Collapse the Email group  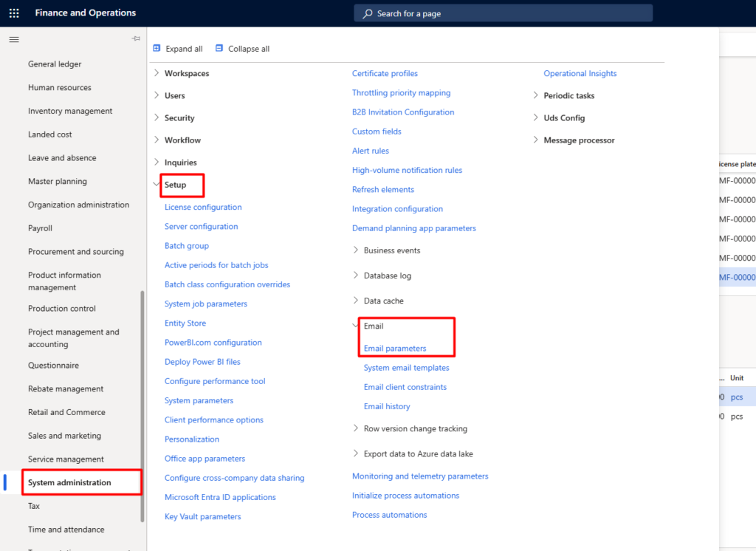(356, 326)
